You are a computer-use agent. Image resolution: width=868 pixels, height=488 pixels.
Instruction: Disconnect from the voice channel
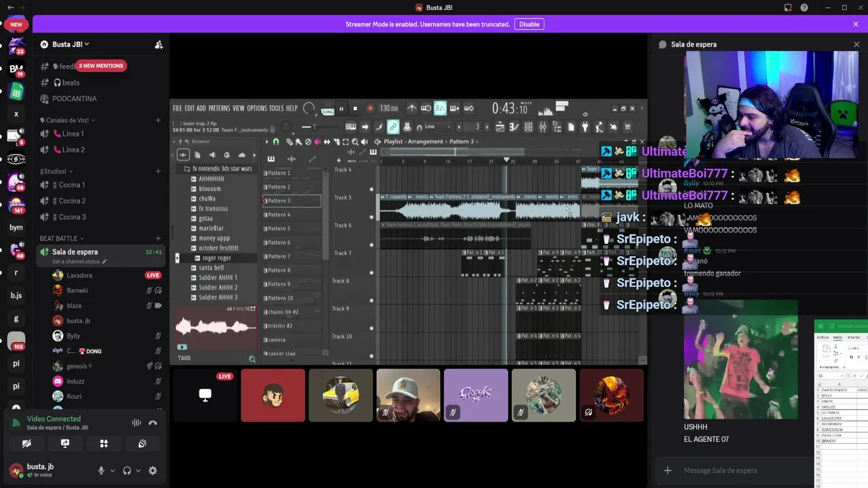pos(153,423)
